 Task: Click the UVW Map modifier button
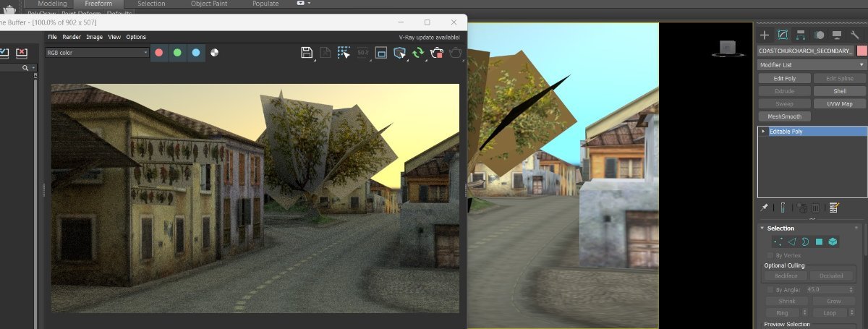pos(839,104)
